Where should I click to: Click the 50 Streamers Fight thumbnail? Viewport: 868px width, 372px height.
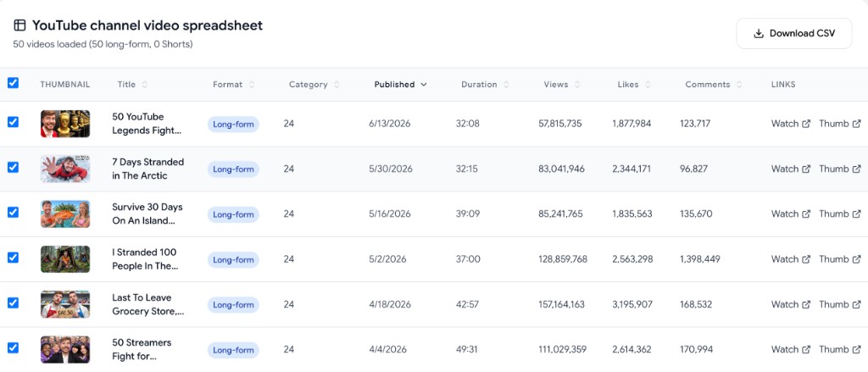[64, 350]
